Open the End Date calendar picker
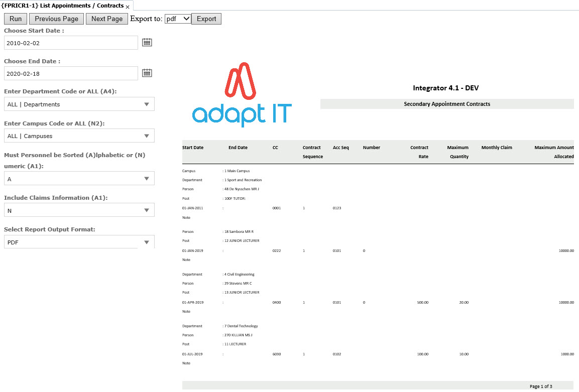Image resolution: width=579 pixels, height=392 pixels. point(147,73)
